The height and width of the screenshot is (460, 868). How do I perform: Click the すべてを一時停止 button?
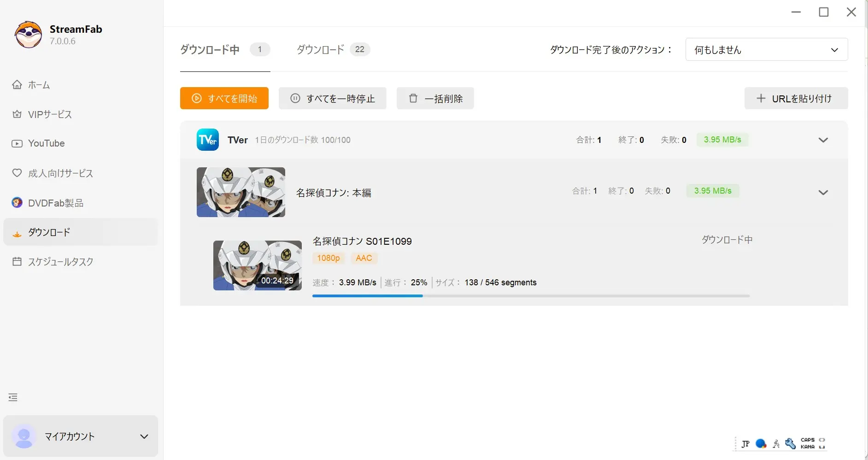tap(333, 98)
